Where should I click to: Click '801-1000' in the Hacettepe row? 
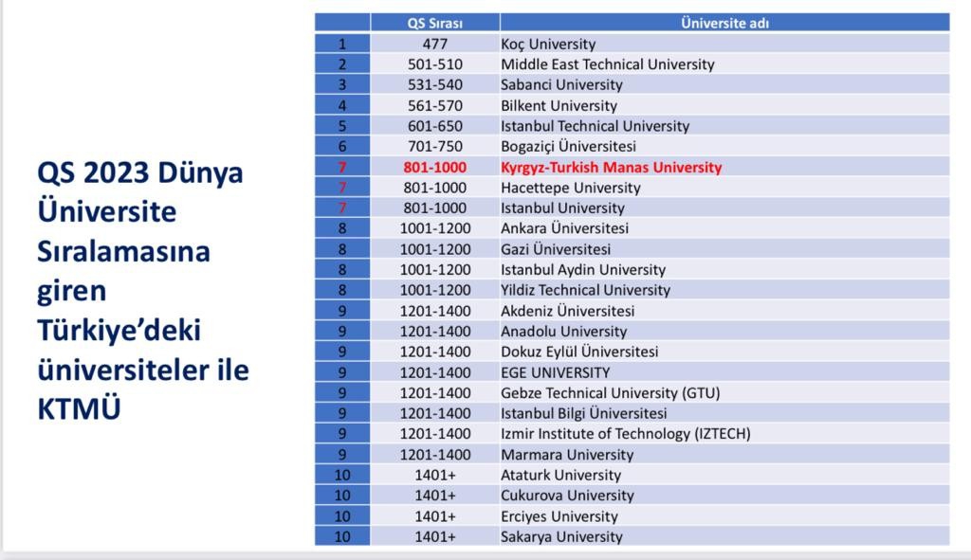(434, 188)
